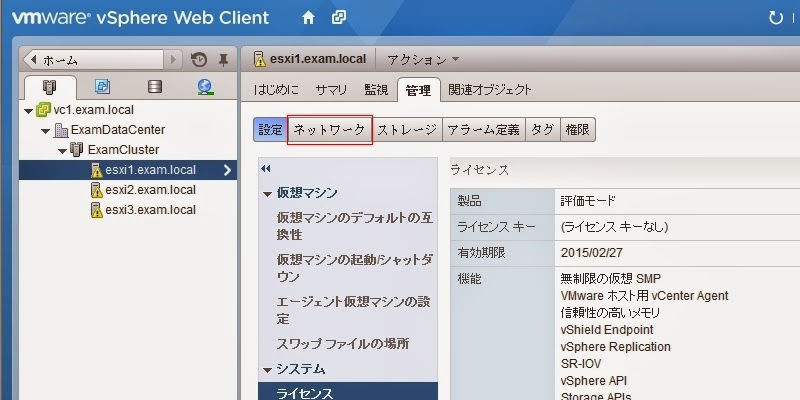Image resolution: width=800 pixels, height=400 pixels.
Task: Switch to the ネットワーク sub-tab
Action: click(x=330, y=130)
